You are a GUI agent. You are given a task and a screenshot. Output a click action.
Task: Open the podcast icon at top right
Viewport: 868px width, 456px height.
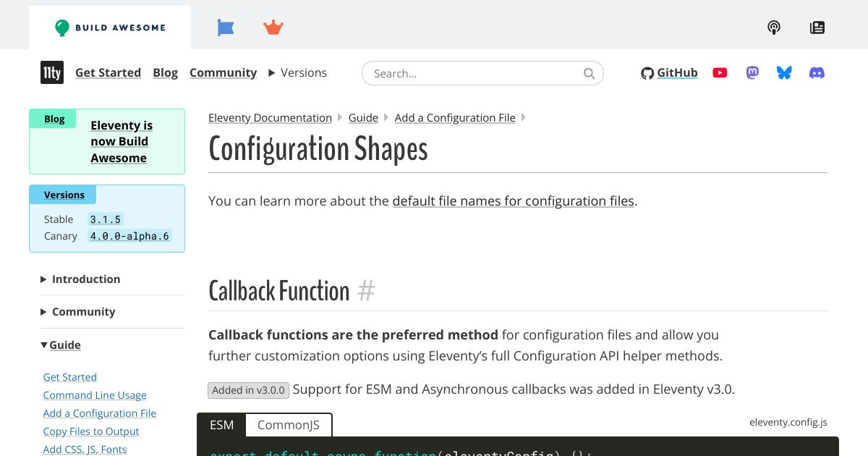773,27
